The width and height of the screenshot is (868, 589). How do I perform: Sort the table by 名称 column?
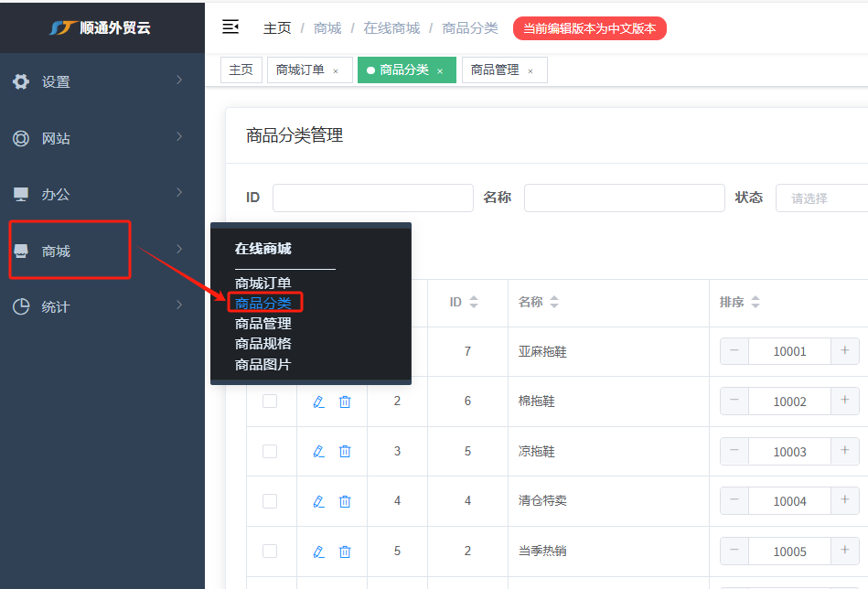click(x=554, y=302)
